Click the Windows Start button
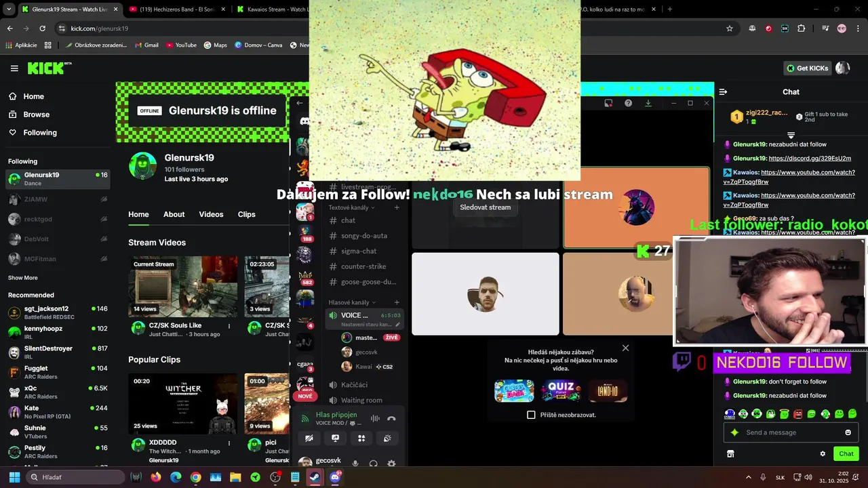Image resolution: width=868 pixels, height=488 pixels. (14, 477)
